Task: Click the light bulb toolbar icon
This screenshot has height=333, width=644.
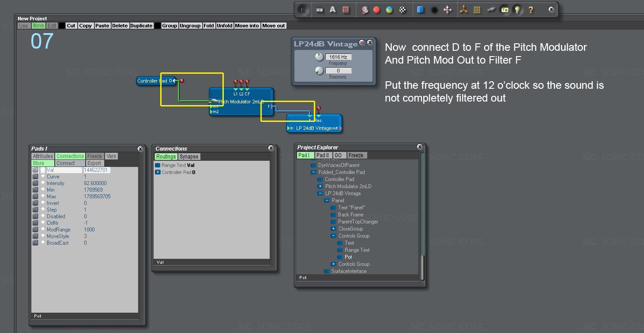Action: pos(517,10)
